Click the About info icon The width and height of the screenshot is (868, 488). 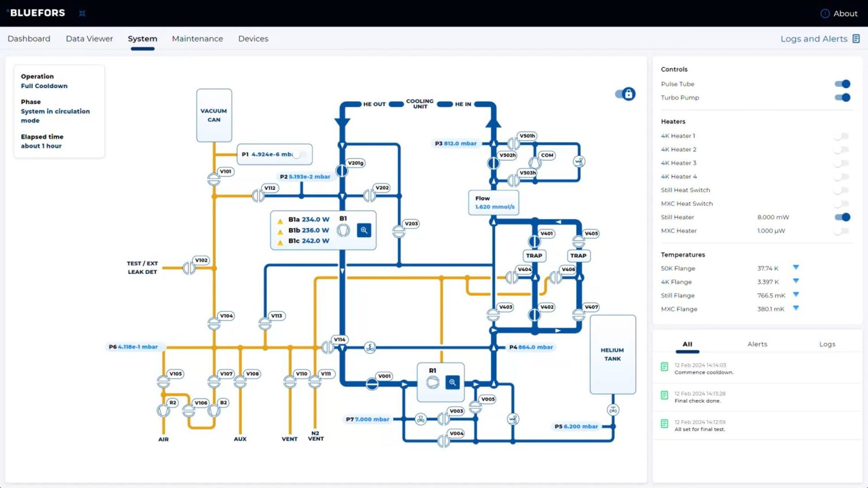tap(824, 13)
